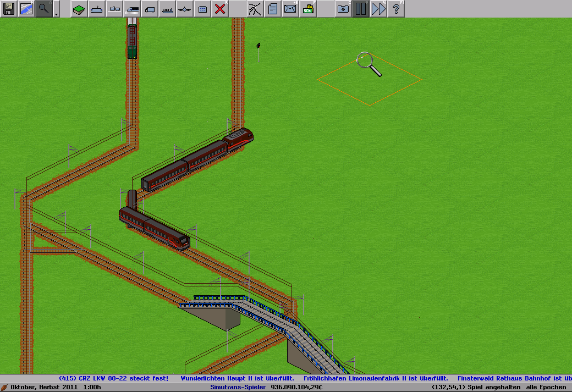Open the high-speed train construction tools
This screenshot has width=572, height=392.
click(x=132, y=9)
